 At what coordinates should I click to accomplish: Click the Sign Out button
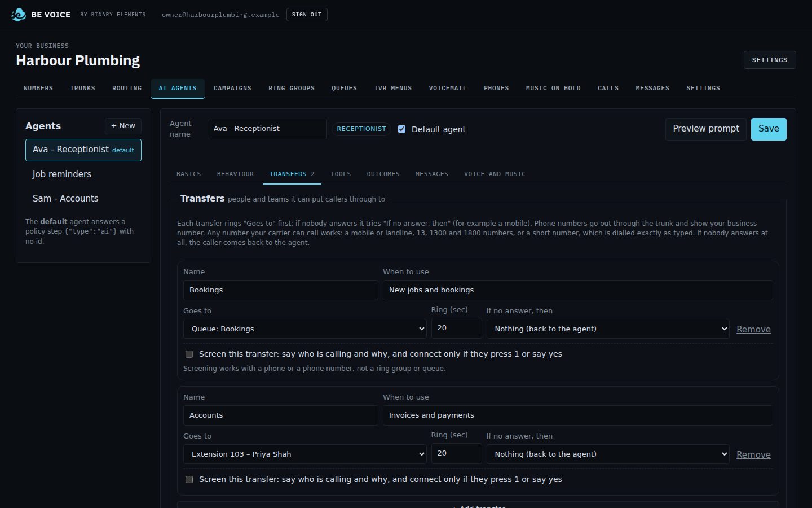coord(307,15)
